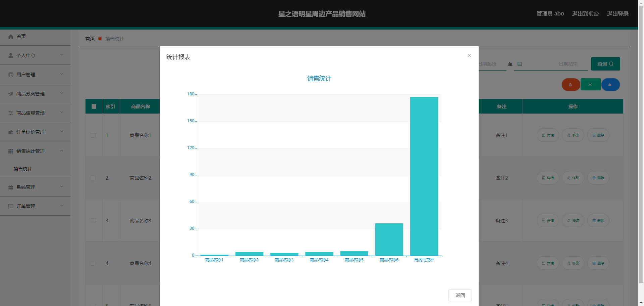Check the checkbox for row 商品名称2
The width and height of the screenshot is (644, 306).
(x=93, y=178)
